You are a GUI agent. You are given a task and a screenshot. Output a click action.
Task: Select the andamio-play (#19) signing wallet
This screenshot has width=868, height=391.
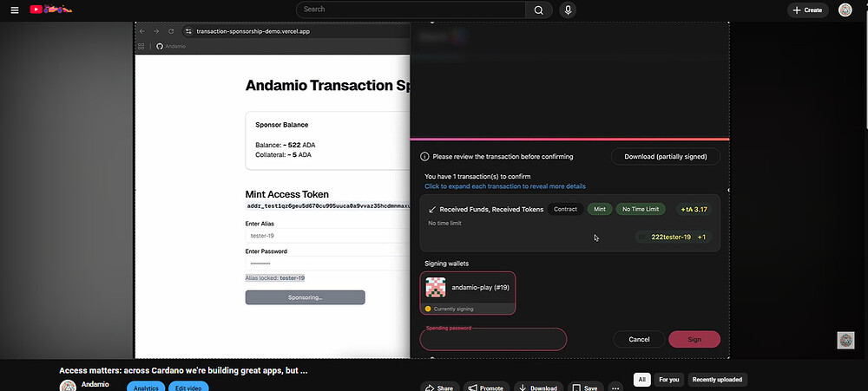point(468,293)
